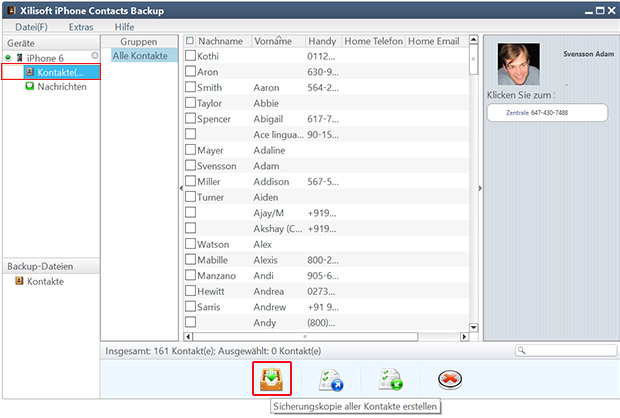Click the Andy contact entry
This screenshot has height=418, width=620.
[x=265, y=322]
